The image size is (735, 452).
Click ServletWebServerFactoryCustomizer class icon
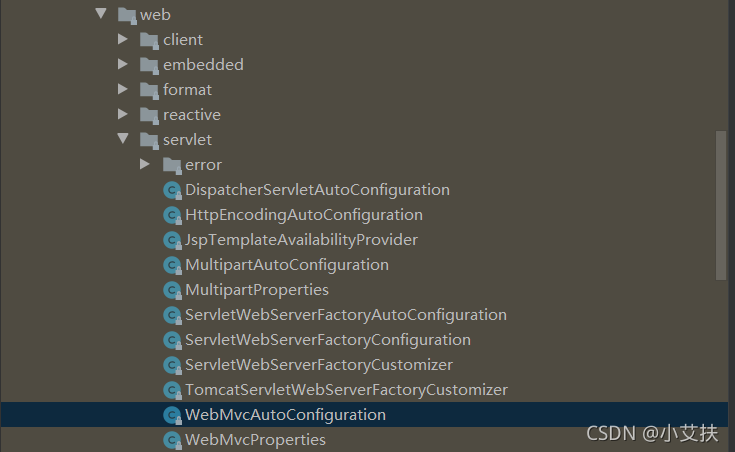pos(172,365)
